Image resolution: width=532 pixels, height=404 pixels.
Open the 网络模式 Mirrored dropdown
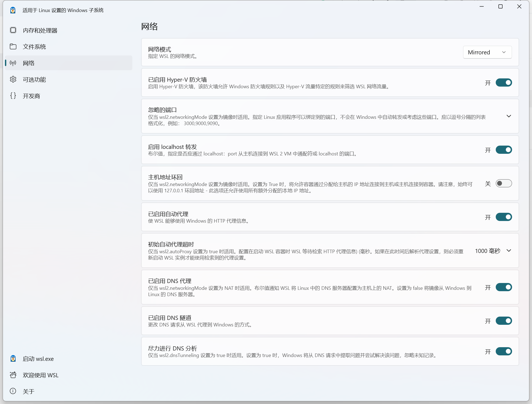coord(487,52)
